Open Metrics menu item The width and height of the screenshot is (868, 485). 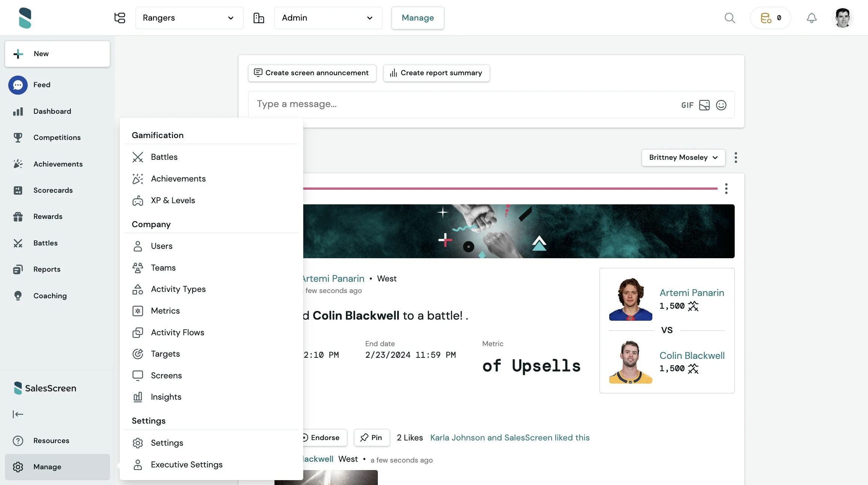[x=212, y=311]
